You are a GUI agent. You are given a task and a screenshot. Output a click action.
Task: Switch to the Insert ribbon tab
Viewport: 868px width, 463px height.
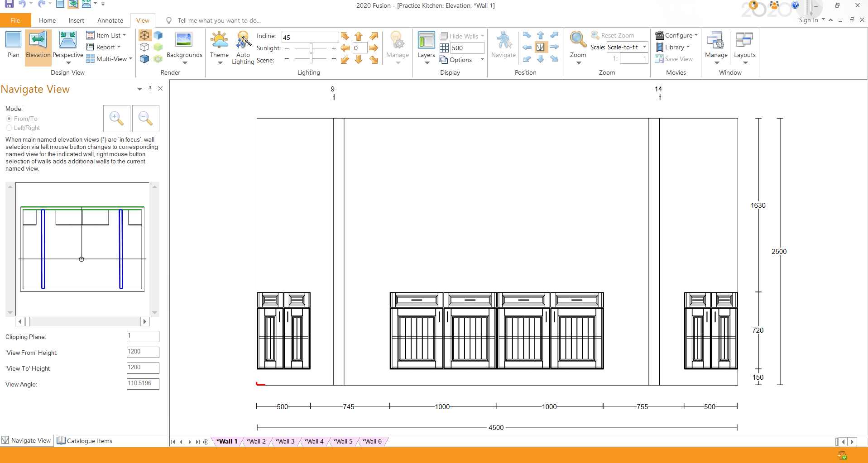[76, 20]
